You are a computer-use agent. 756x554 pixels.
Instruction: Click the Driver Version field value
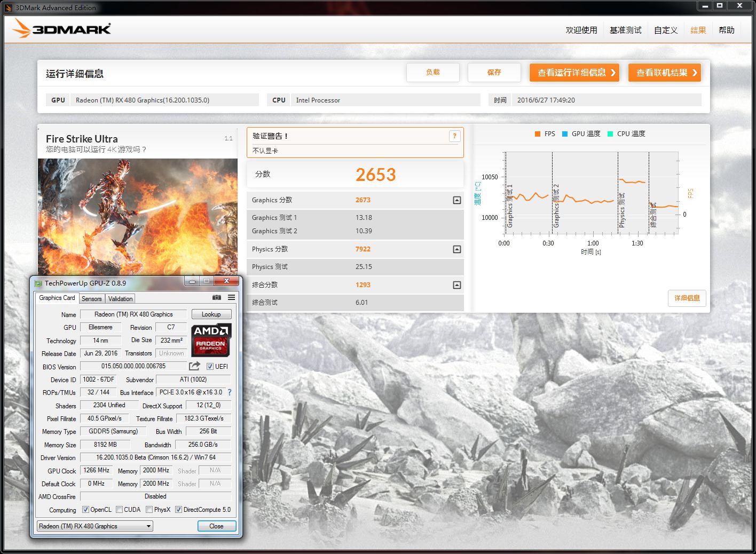pyautogui.click(x=156, y=457)
